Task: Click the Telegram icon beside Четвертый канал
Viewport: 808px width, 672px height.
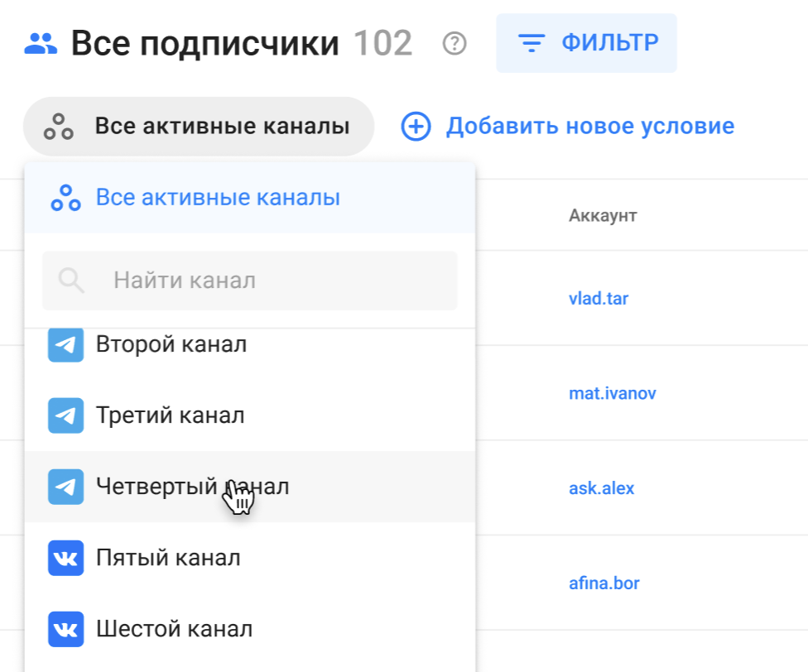Action: 65,487
